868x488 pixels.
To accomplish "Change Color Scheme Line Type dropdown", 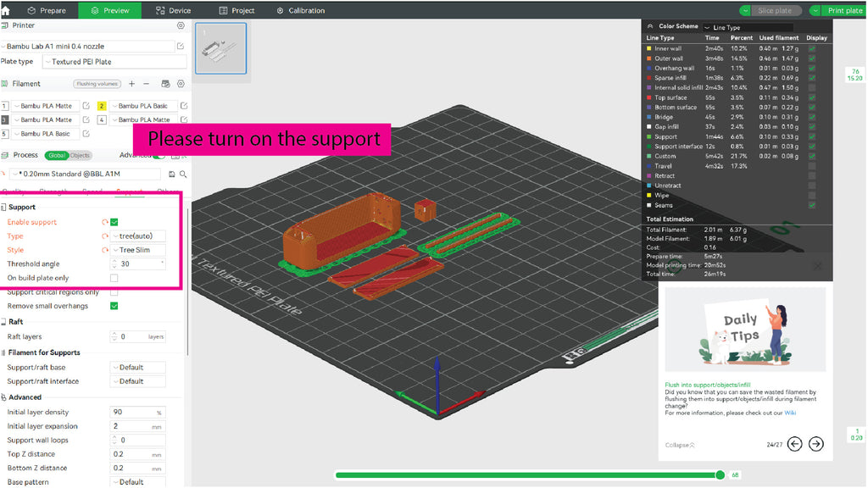I will [748, 27].
